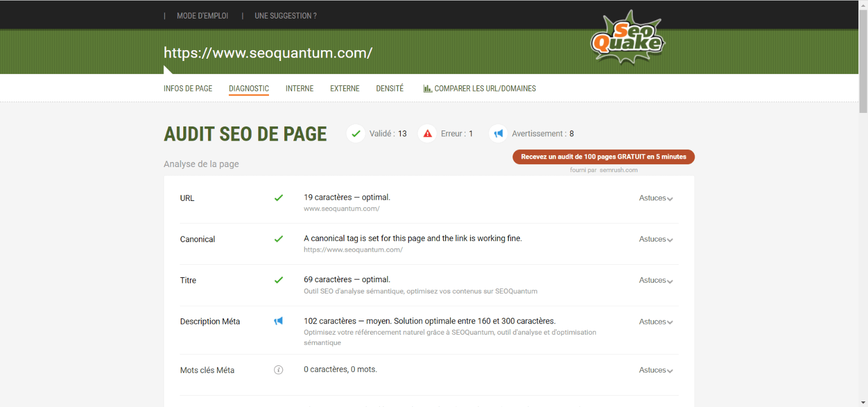Click the warning megaphone beside Description Méta

[279, 321]
